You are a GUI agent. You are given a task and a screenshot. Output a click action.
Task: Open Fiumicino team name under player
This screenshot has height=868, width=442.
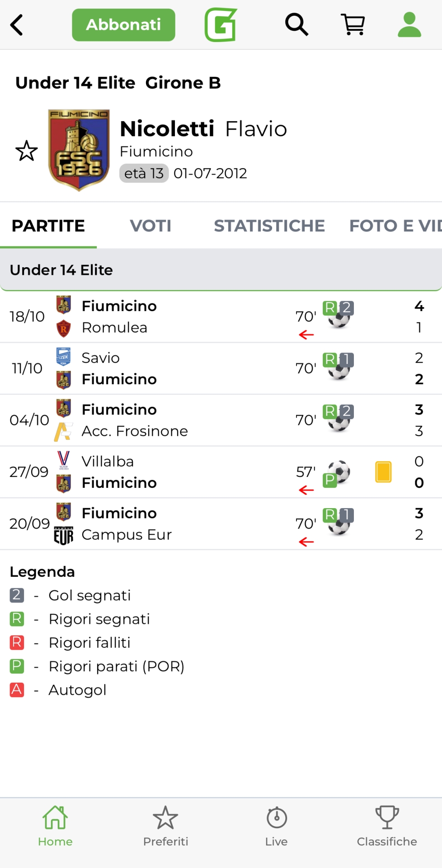point(156,151)
